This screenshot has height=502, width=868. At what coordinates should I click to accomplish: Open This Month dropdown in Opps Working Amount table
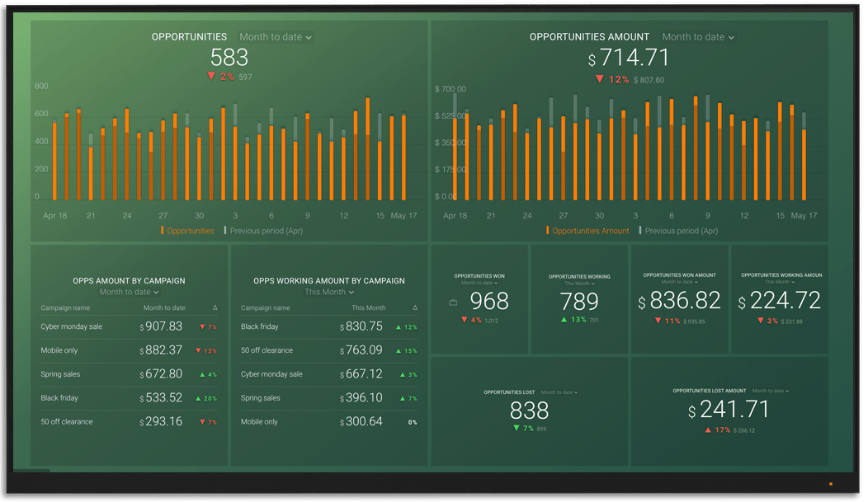[328, 292]
